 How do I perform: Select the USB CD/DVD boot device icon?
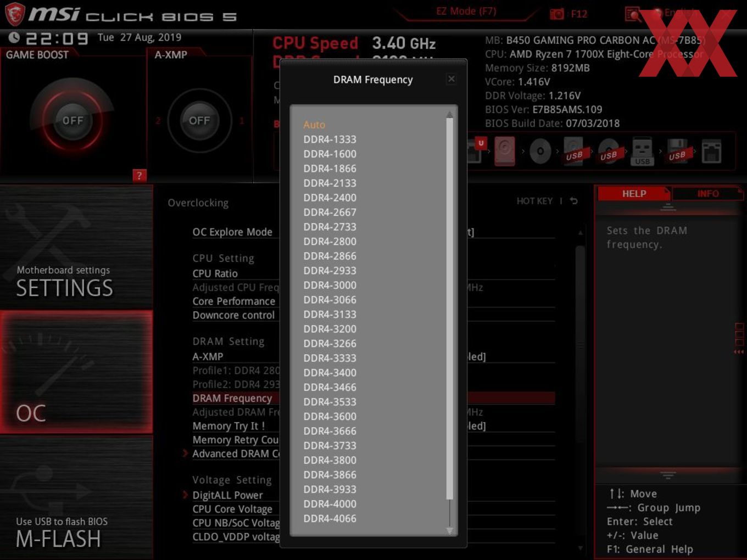pos(609,151)
